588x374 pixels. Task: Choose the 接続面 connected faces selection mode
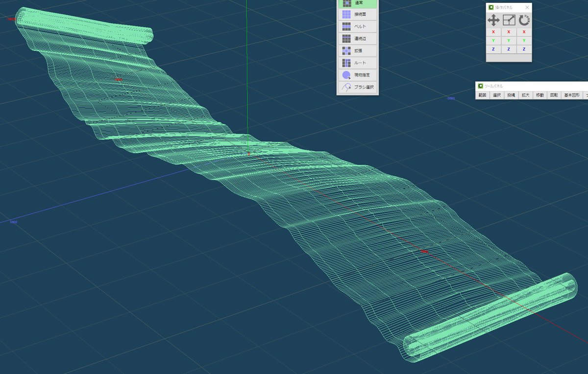pos(358,14)
